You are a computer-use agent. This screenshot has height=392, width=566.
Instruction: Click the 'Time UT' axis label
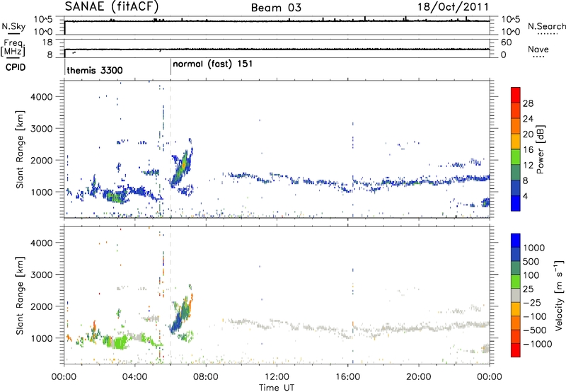click(x=277, y=387)
